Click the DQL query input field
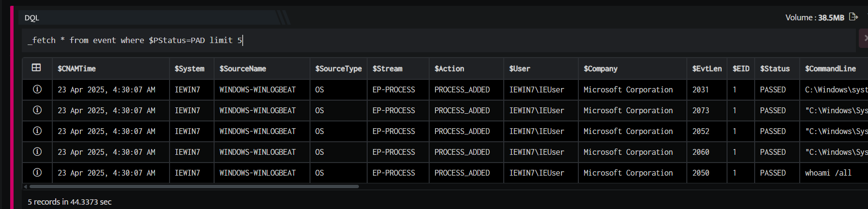This screenshot has height=209, width=868. (x=438, y=40)
